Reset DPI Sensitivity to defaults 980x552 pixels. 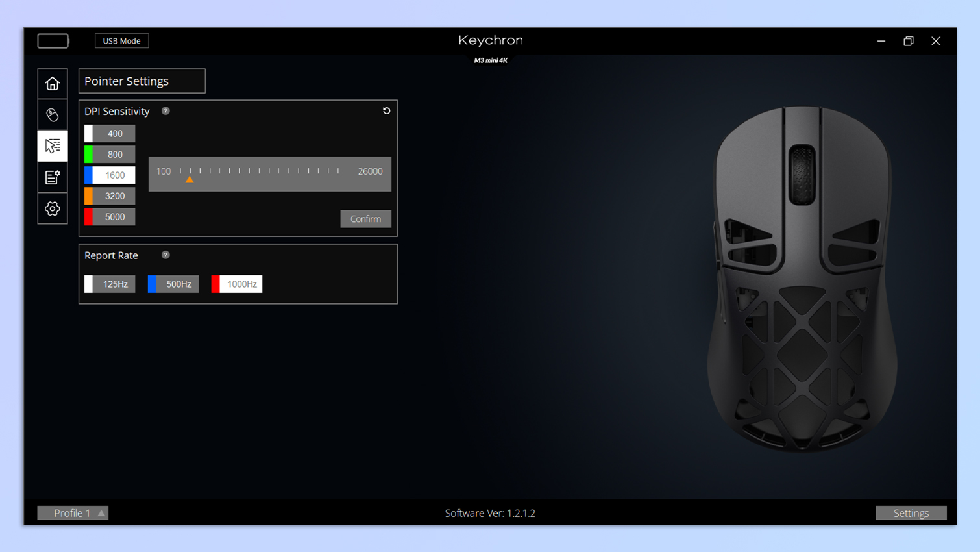pos(386,111)
